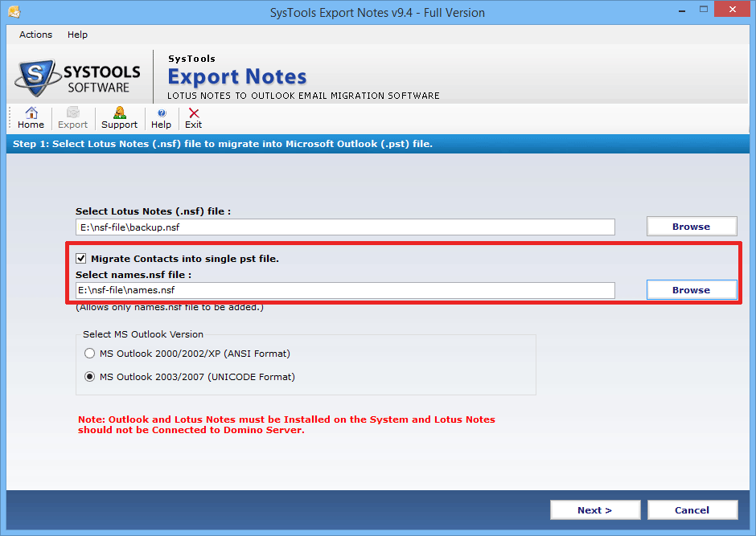Click the backup.nsf file path field
The height and width of the screenshot is (536, 756).
(345, 227)
